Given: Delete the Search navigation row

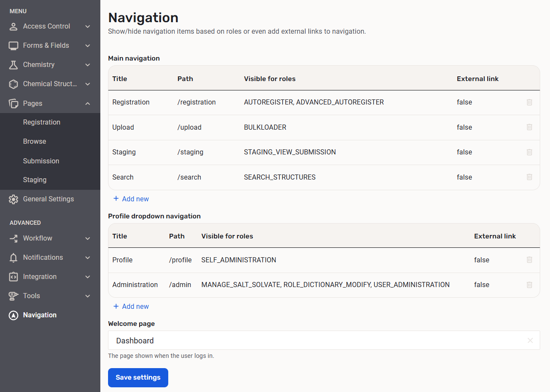Looking at the screenshot, I should click(529, 177).
